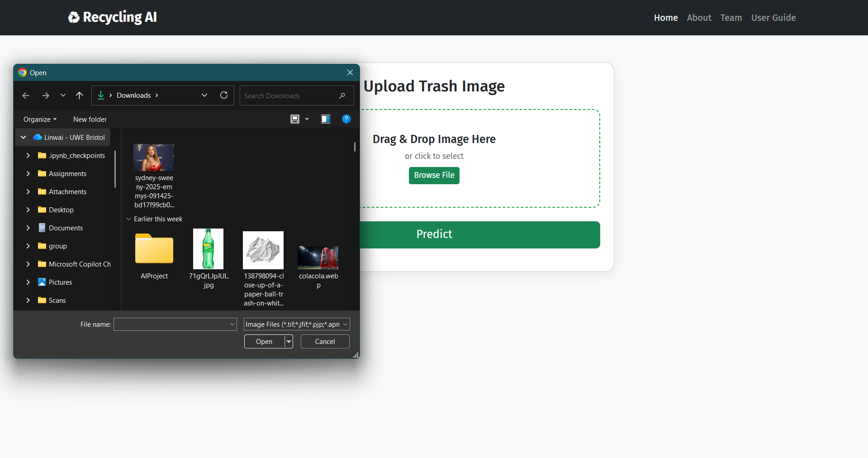Open recent locations chevron next to forward arrow
The height and width of the screenshot is (458, 868).
(x=63, y=95)
